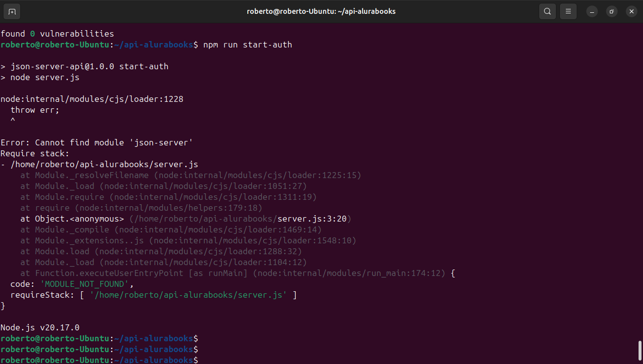643x364 pixels.
Task: Click 'at Module._load' loader:1104:12 line
Action: 164,262
